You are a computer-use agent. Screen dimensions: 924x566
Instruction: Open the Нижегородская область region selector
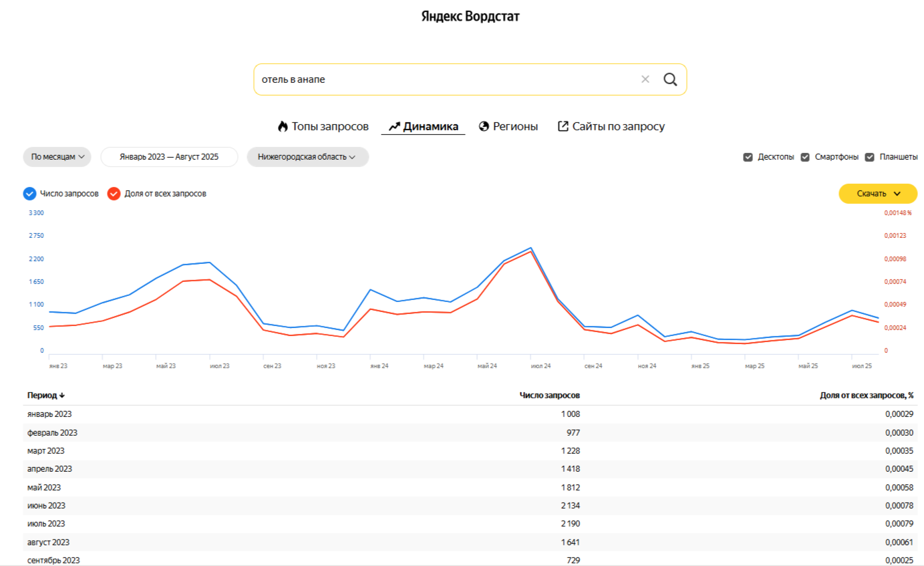click(307, 156)
